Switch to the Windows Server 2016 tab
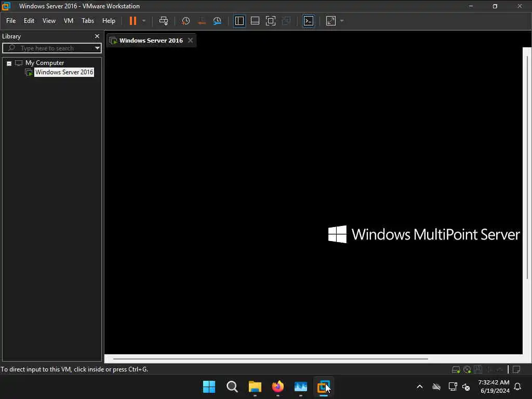 151,41
